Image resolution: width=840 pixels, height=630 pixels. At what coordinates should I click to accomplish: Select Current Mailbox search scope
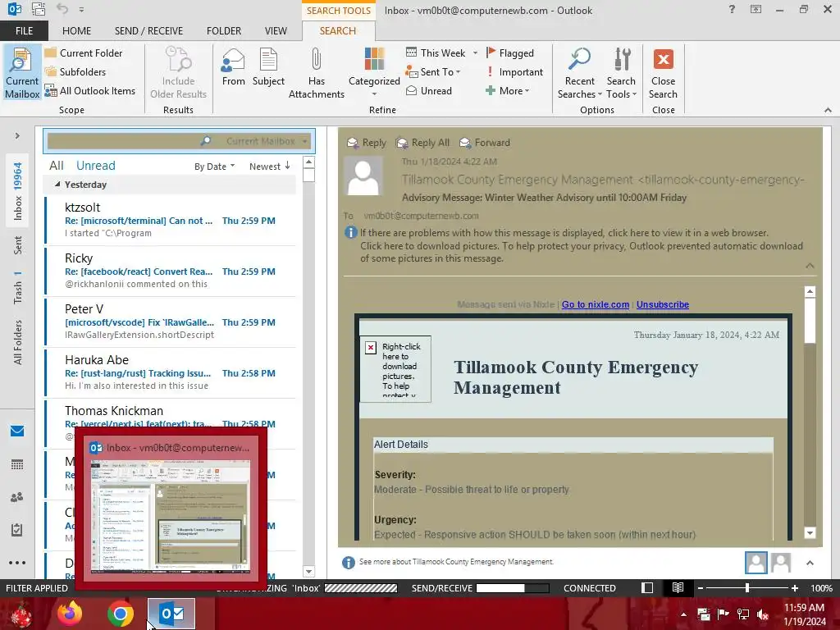coord(22,73)
